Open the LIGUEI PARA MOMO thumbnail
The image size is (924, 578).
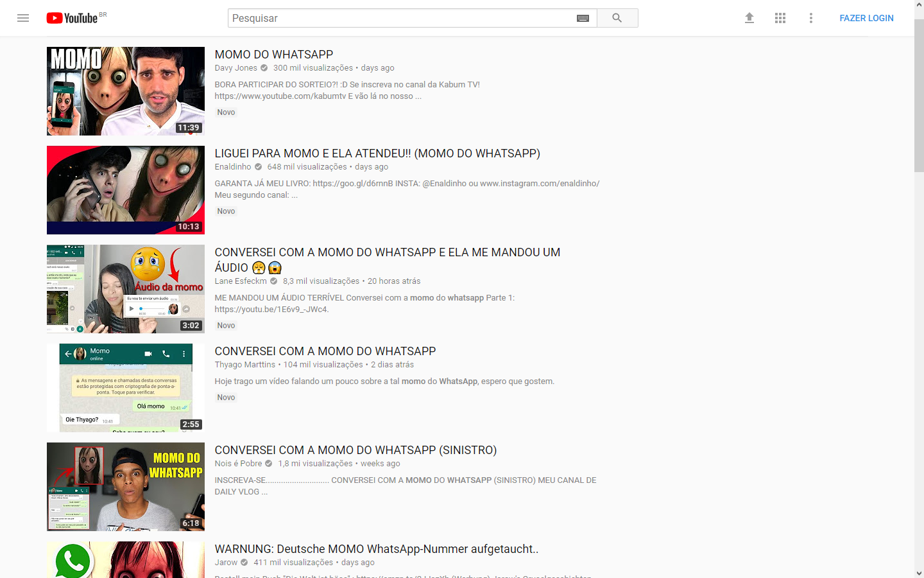pyautogui.click(x=126, y=190)
